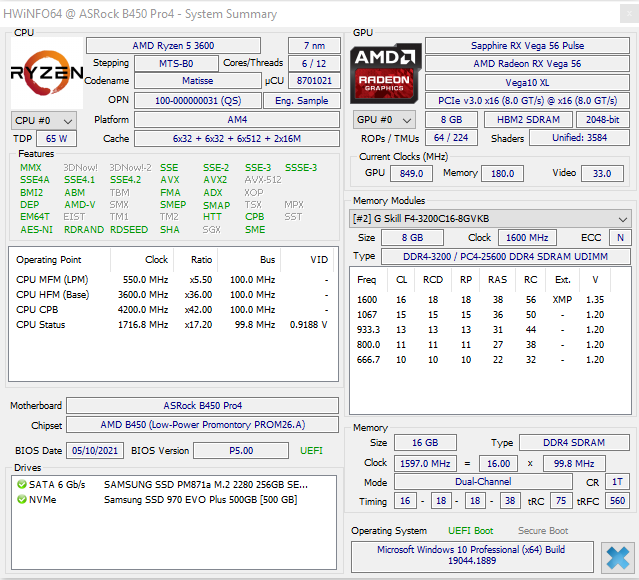This screenshot has width=639, height=580.
Task: Click the µCU value 8701021
Action: [314, 81]
